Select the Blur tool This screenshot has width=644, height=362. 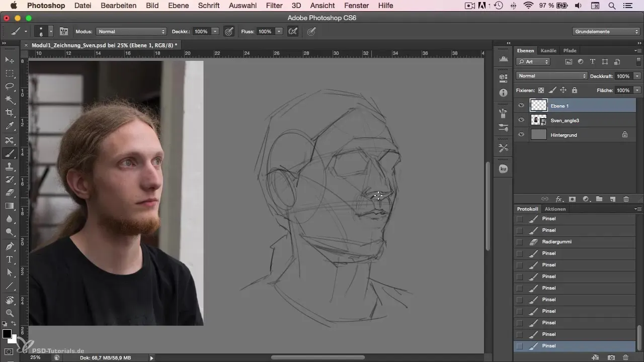click(9, 219)
